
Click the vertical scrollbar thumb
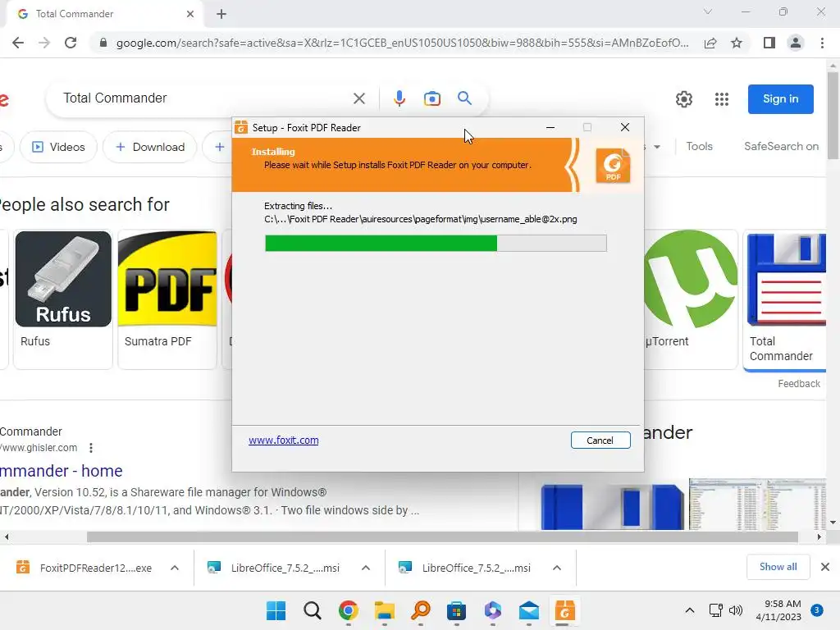833,116
